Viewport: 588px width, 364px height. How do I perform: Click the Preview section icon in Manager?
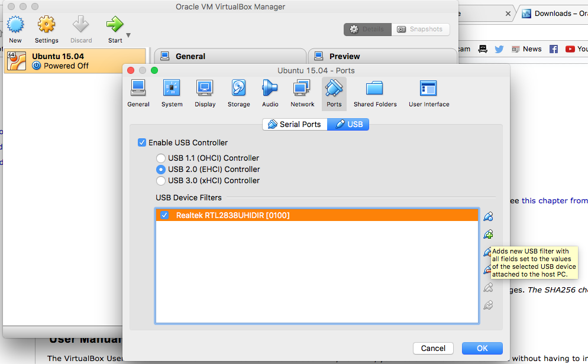tap(319, 56)
